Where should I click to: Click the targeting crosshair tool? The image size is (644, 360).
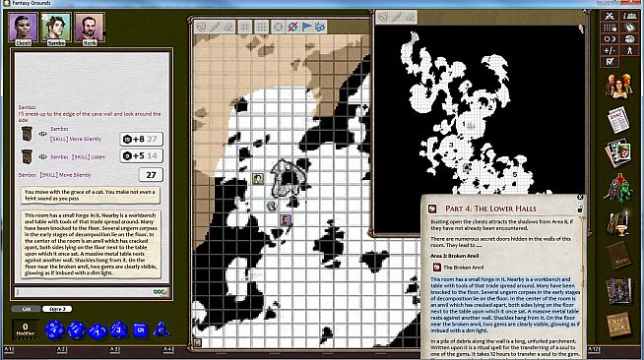tap(278, 28)
